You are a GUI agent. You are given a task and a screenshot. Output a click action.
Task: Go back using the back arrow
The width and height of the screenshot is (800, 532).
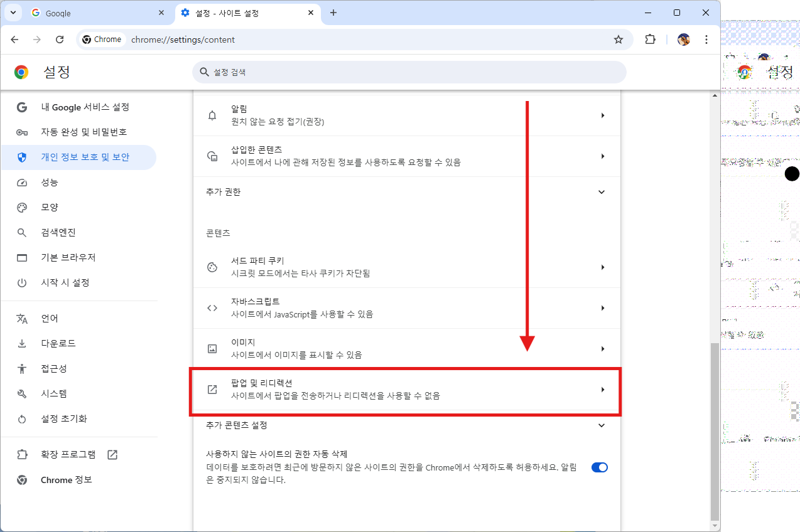click(x=14, y=40)
